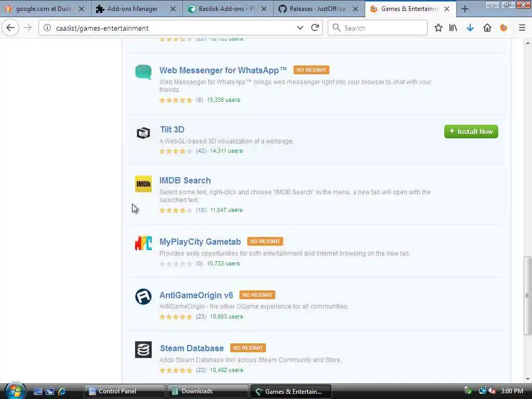
Task: Click 10,733 users under MyPlayCity Gametab
Action: click(x=223, y=263)
